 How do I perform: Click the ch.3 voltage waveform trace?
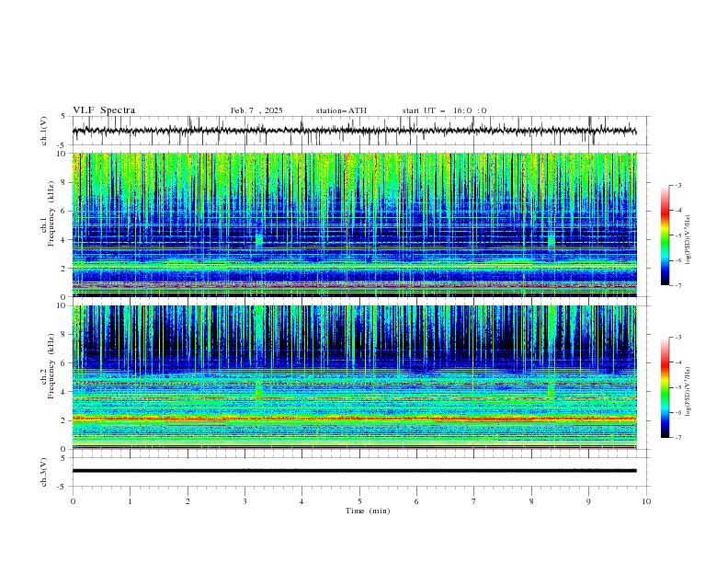[x=354, y=471]
